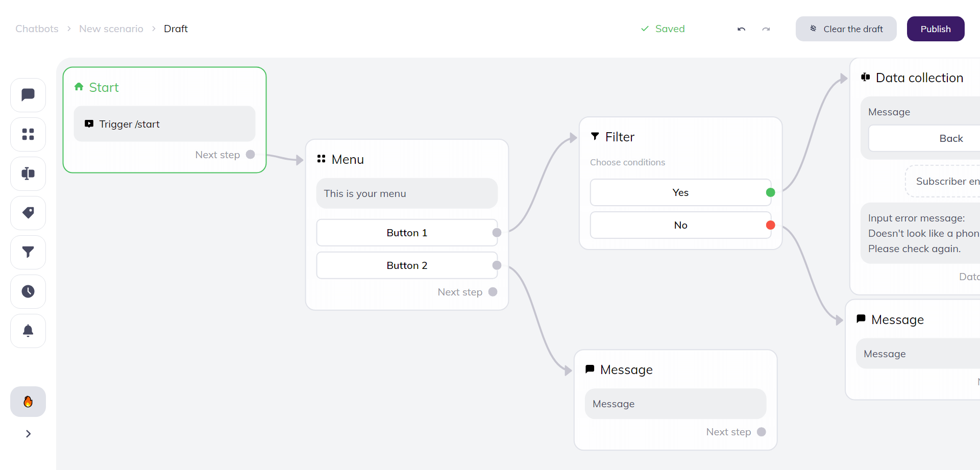
Task: Open the Trigger /start item
Action: (164, 124)
